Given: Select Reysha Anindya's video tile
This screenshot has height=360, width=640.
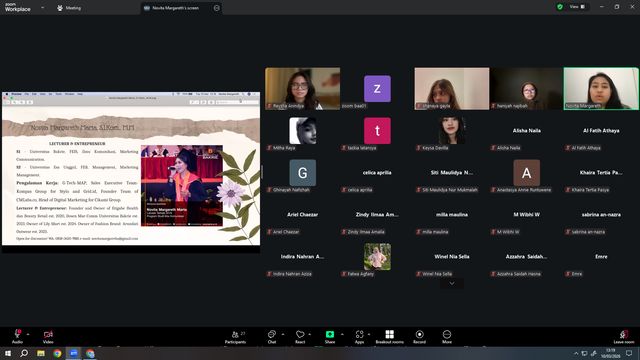Looking at the screenshot, I should 302,89.
